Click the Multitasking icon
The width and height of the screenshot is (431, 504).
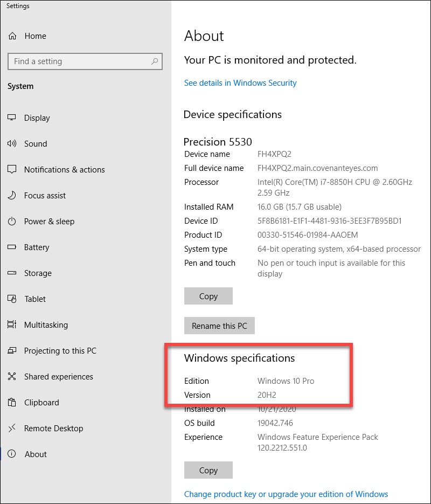(x=12, y=325)
